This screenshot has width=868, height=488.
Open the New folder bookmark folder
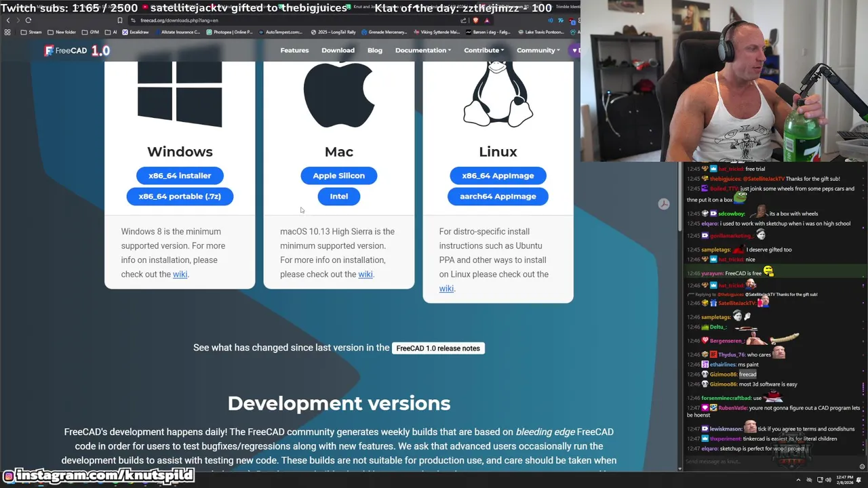62,32
